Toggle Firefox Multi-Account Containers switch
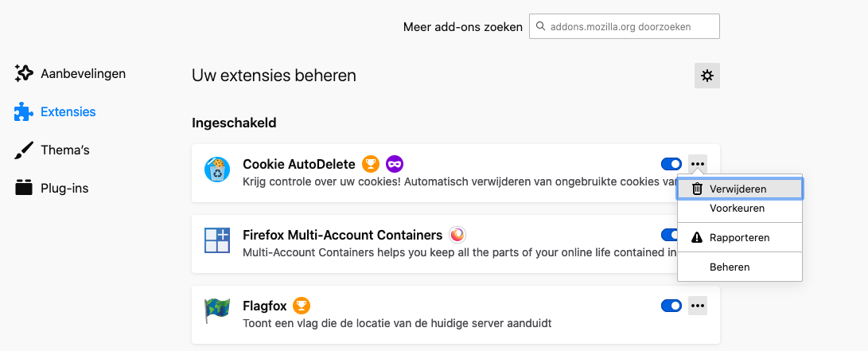 (668, 235)
